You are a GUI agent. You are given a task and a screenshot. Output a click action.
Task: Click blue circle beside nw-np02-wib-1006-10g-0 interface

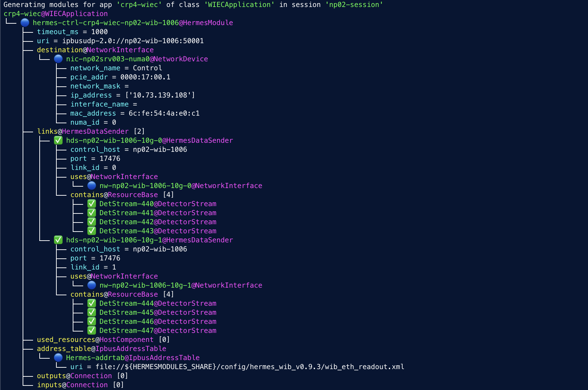click(x=92, y=186)
